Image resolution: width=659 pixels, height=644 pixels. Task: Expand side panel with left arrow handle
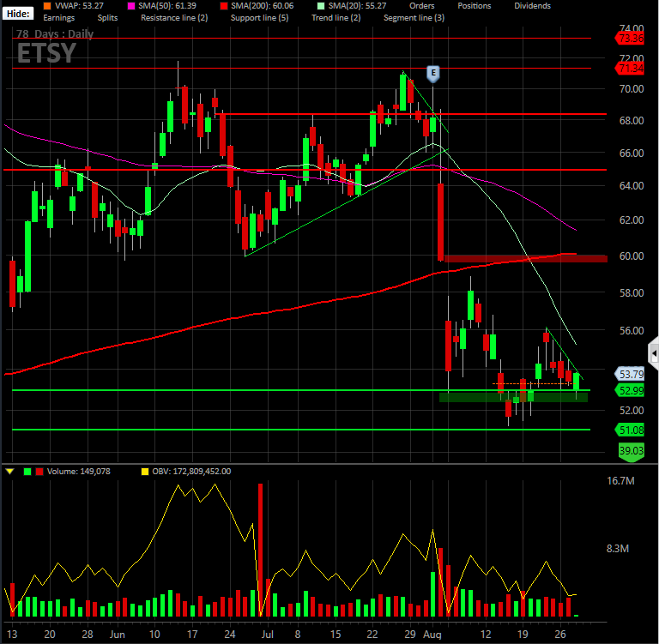(654, 353)
